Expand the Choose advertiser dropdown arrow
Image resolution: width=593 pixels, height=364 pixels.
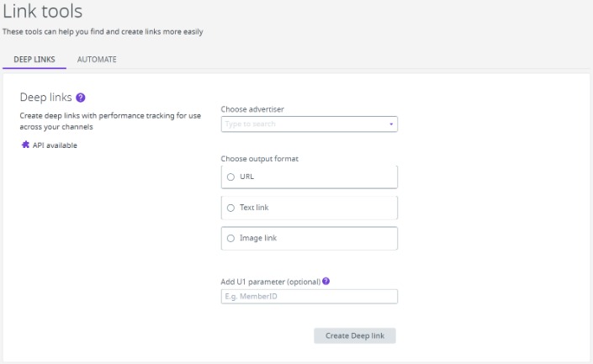click(x=391, y=124)
